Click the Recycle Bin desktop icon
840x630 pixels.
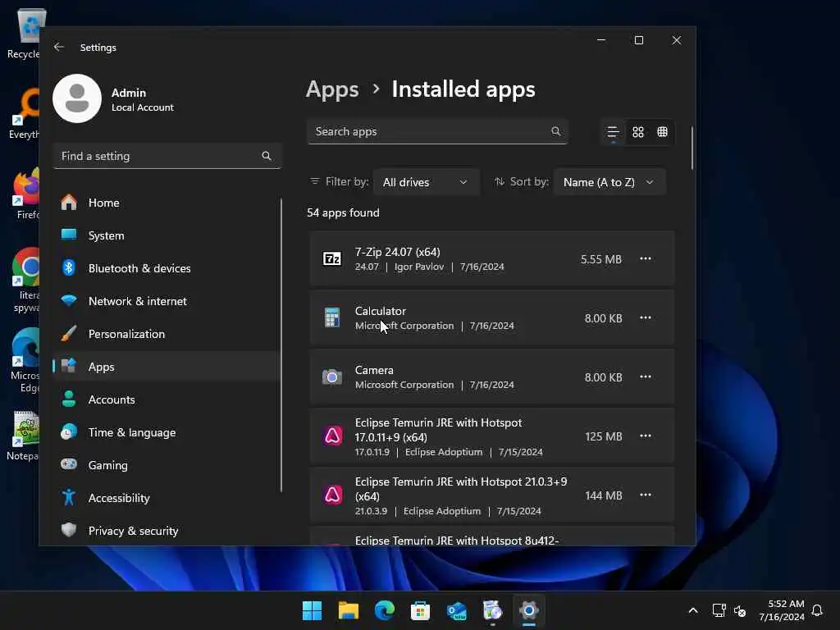[25, 33]
